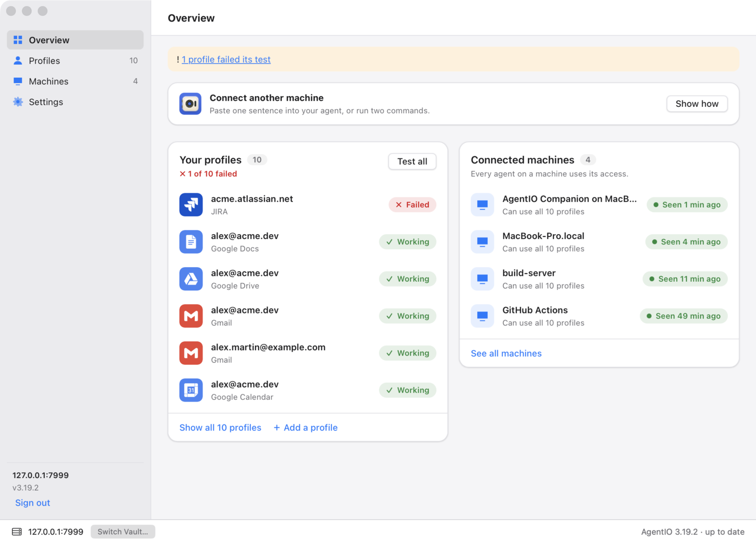Click the Show how button
This screenshot has width=756, height=544.
697,104
